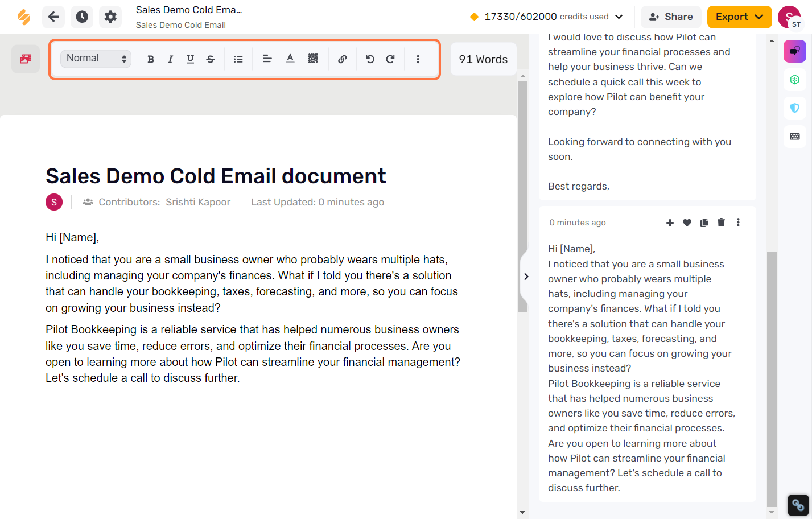Screen dimensions: 812x519
Task: Toggle bold formatting
Action: [x=151, y=59]
